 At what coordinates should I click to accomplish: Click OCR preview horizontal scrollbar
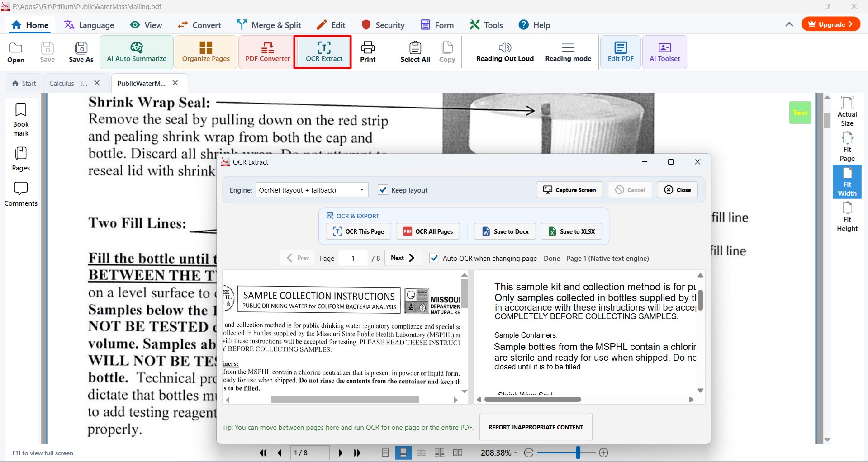tap(345, 400)
